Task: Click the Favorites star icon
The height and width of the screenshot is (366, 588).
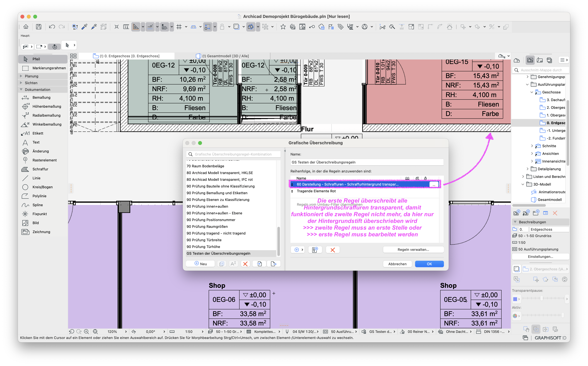Action: pos(283,27)
